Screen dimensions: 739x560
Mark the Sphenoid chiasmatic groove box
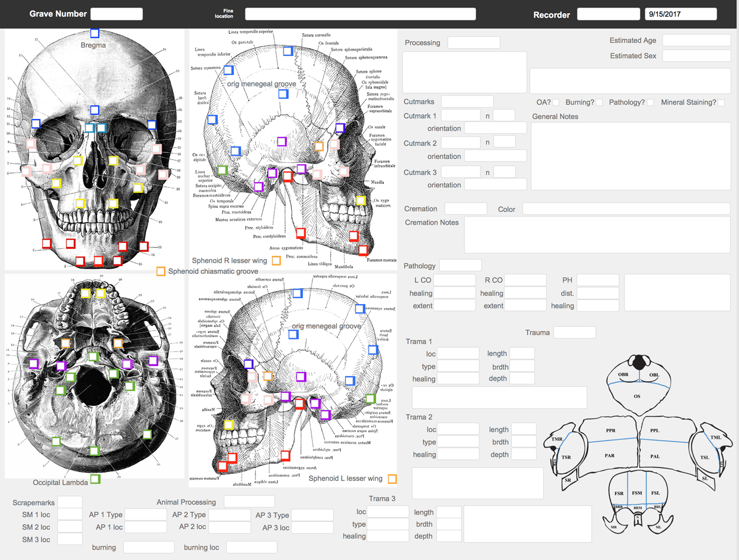[161, 271]
